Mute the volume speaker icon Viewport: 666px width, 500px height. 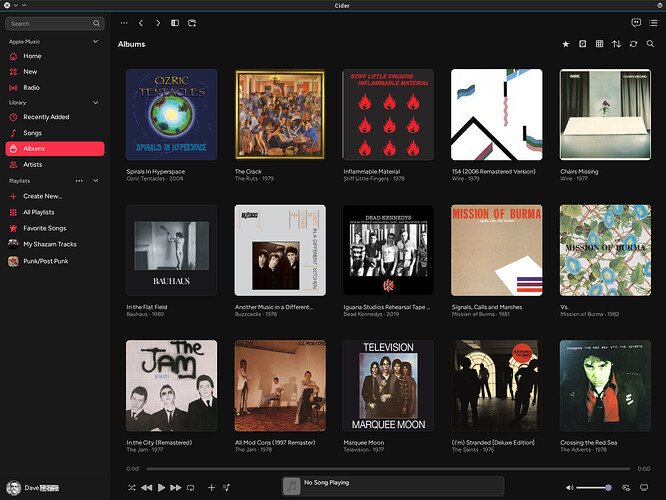[570, 488]
